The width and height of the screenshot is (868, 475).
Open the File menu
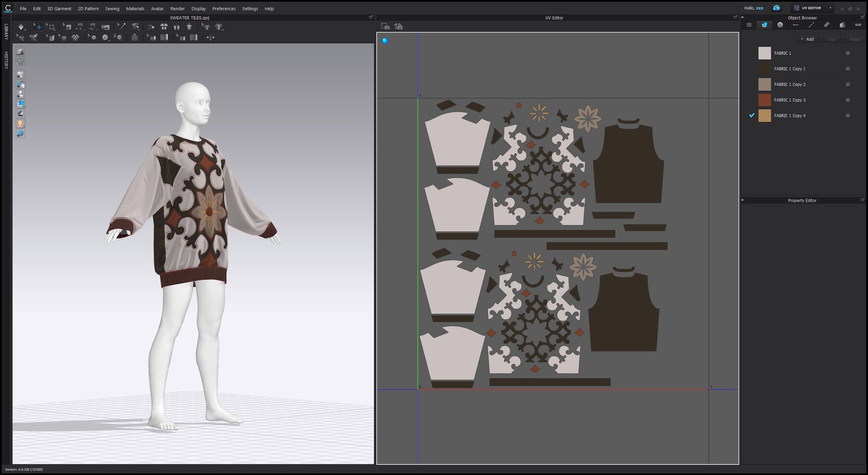(x=23, y=9)
